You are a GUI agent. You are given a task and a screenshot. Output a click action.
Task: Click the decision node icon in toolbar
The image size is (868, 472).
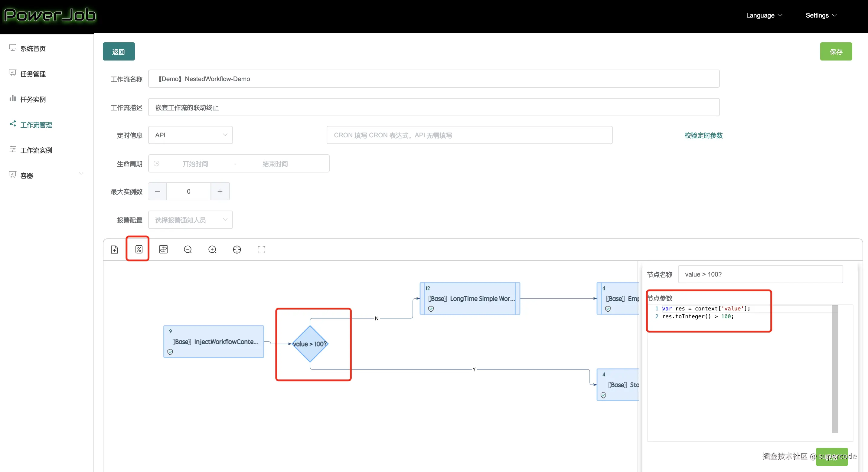click(x=139, y=250)
